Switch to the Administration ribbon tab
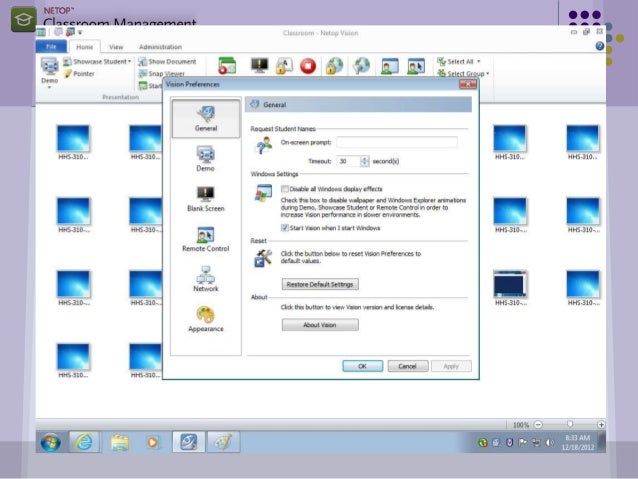The height and width of the screenshot is (479, 638). click(x=160, y=47)
